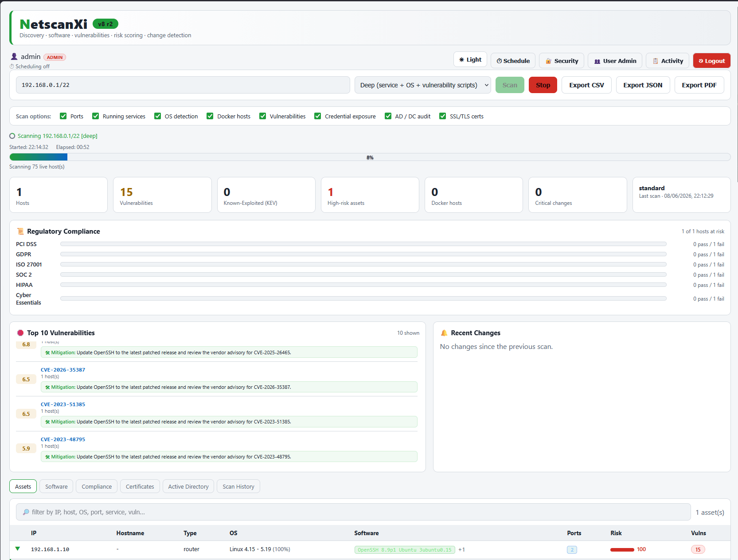The image size is (738, 560).
Task: Disable the AD / DC audit option
Action: [x=388, y=116]
